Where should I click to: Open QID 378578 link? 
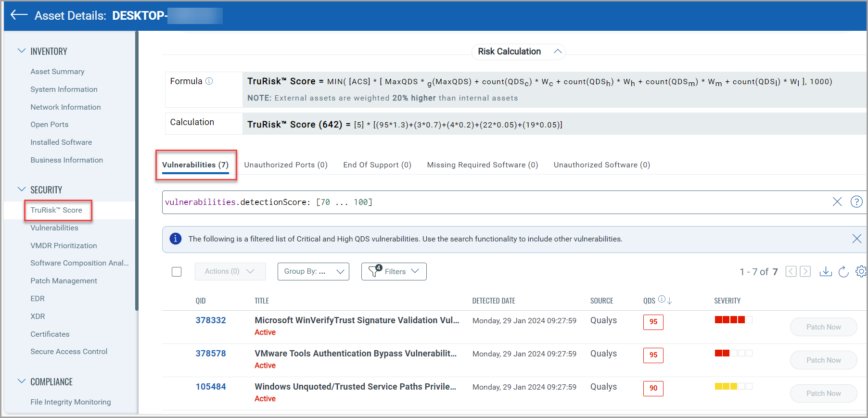coord(211,353)
